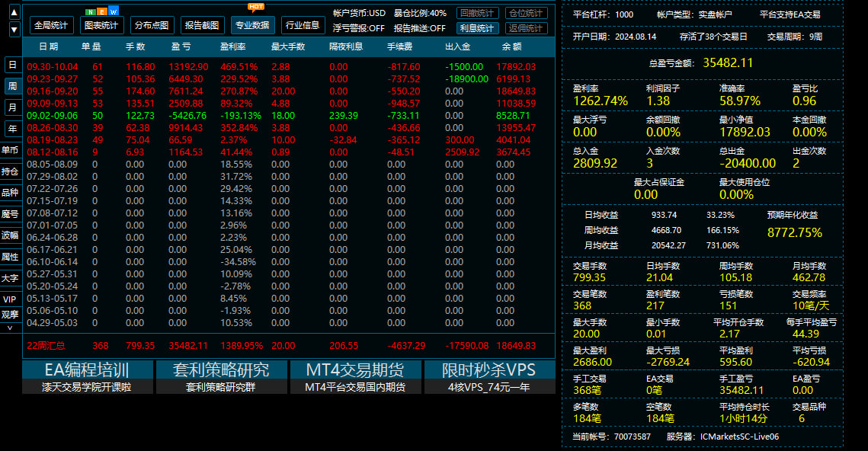Image resolution: width=868 pixels, height=451 pixels.
Task: Click the 回撤统计 button
Action: tap(477, 13)
